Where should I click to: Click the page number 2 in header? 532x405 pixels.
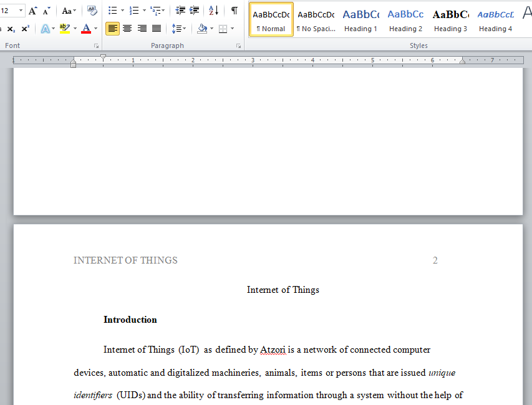click(435, 260)
